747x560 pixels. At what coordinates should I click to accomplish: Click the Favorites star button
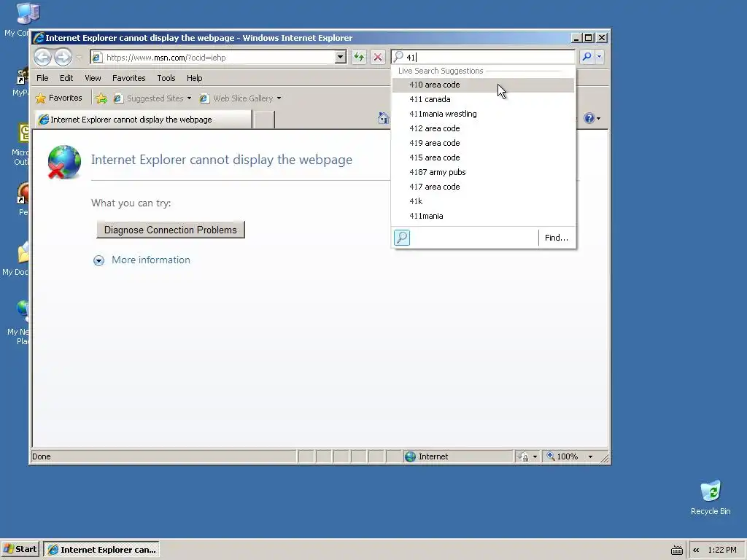[59, 98]
